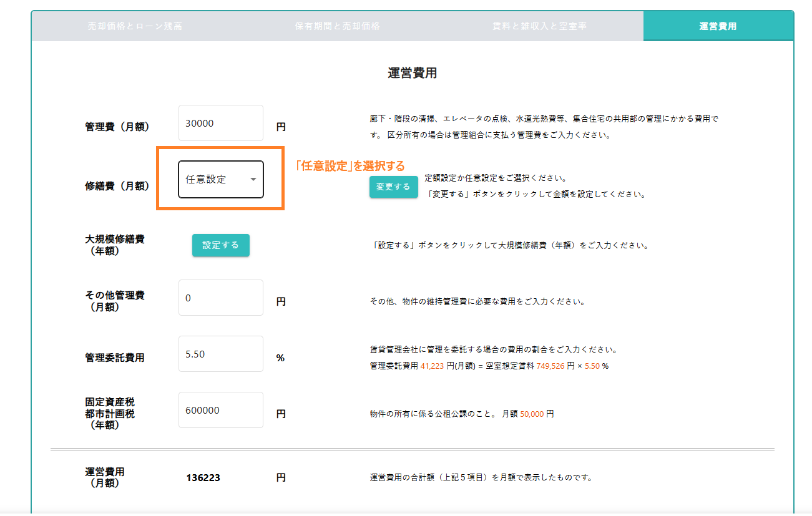Click the 運営費用 page heading
This screenshot has width=812, height=516.
pyautogui.click(x=412, y=73)
